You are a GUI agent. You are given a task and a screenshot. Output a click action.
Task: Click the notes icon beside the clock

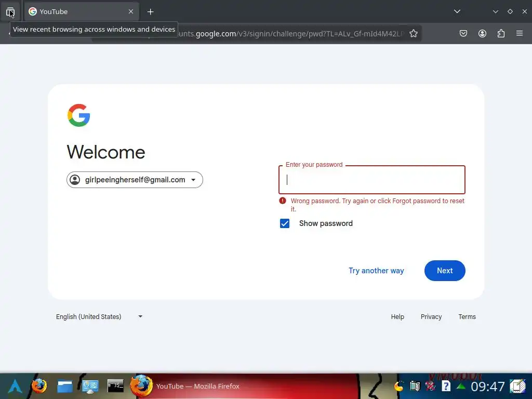[517, 386]
